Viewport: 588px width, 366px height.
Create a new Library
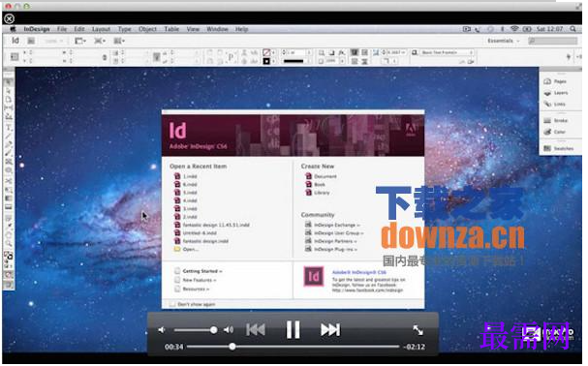coord(318,193)
